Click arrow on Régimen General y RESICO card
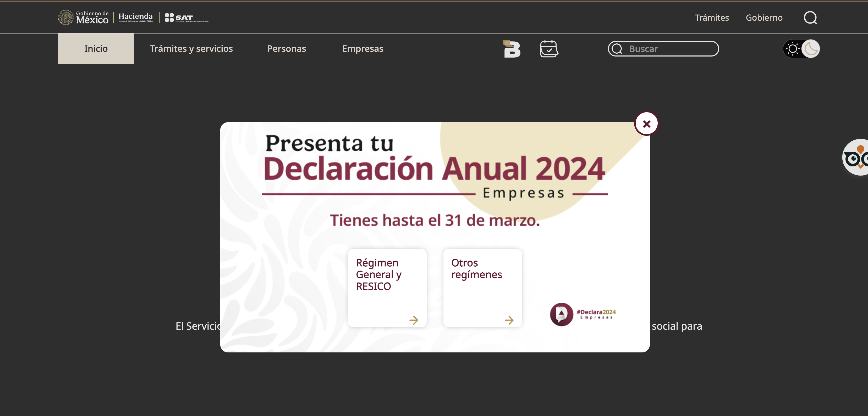 coord(414,320)
